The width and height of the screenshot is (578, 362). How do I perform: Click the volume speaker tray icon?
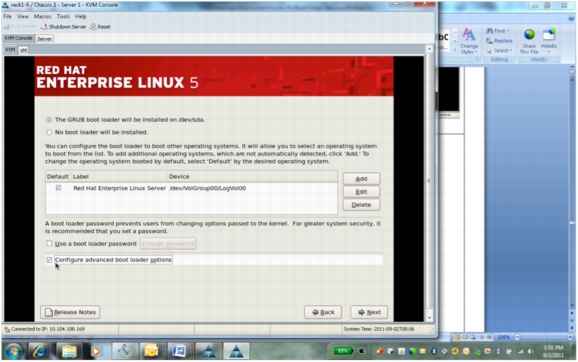530,351
